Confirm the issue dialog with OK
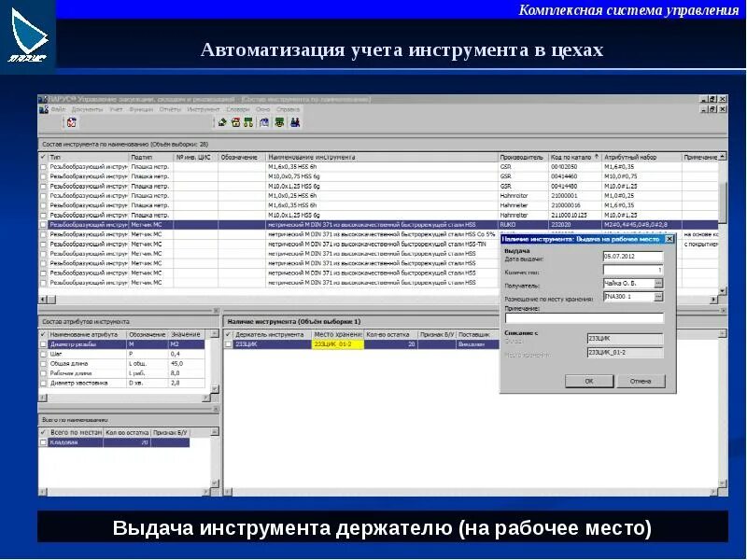Screen dimensions: 747x560 589,381
